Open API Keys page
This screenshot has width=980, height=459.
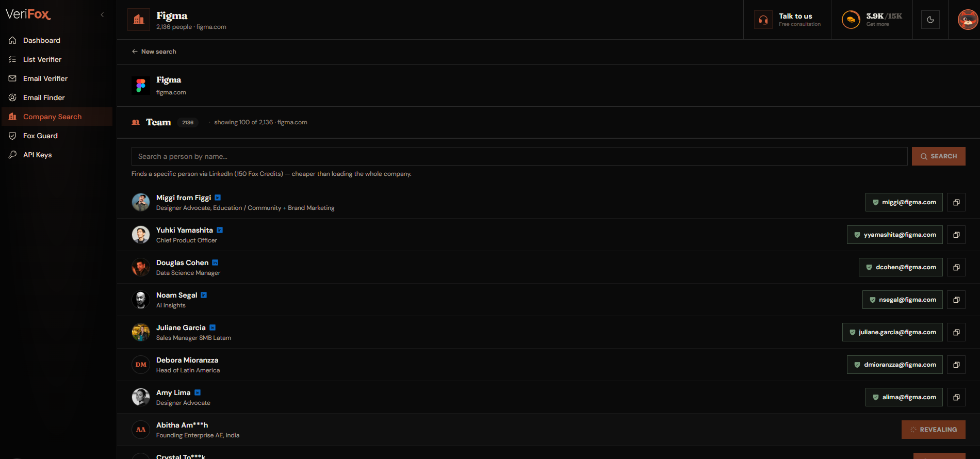[x=57, y=155]
